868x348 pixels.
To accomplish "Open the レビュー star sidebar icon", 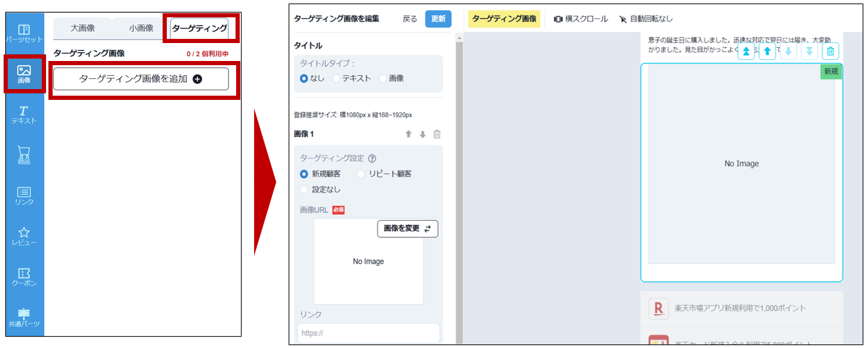I will tap(24, 236).
